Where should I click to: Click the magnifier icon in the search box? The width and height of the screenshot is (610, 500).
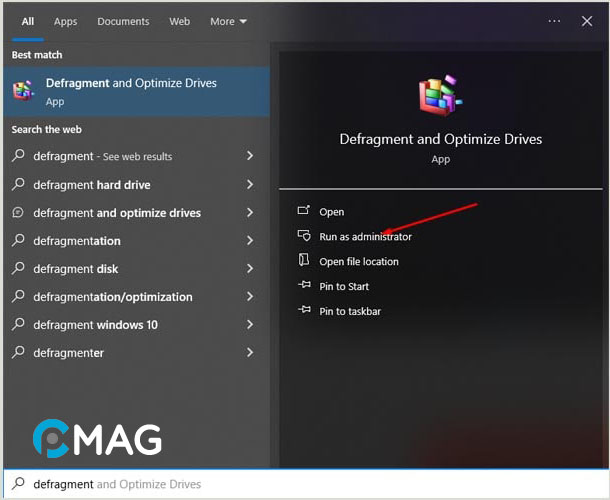point(18,483)
